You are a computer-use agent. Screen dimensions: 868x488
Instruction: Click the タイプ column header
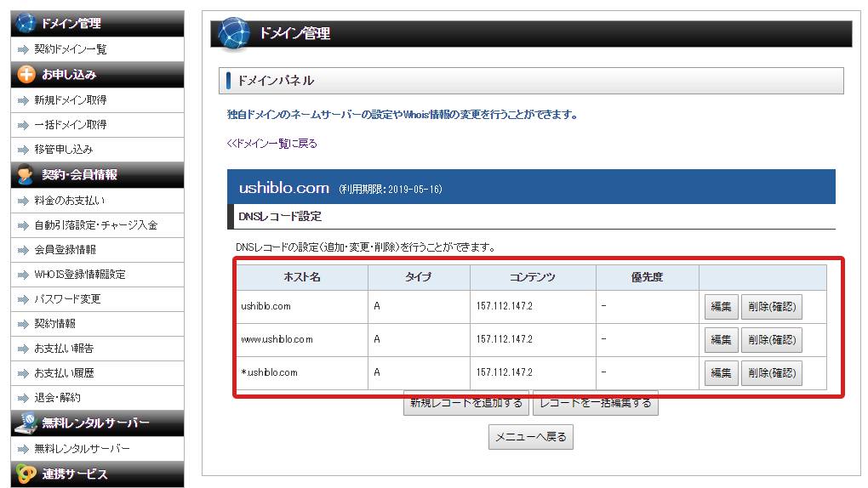point(419,277)
